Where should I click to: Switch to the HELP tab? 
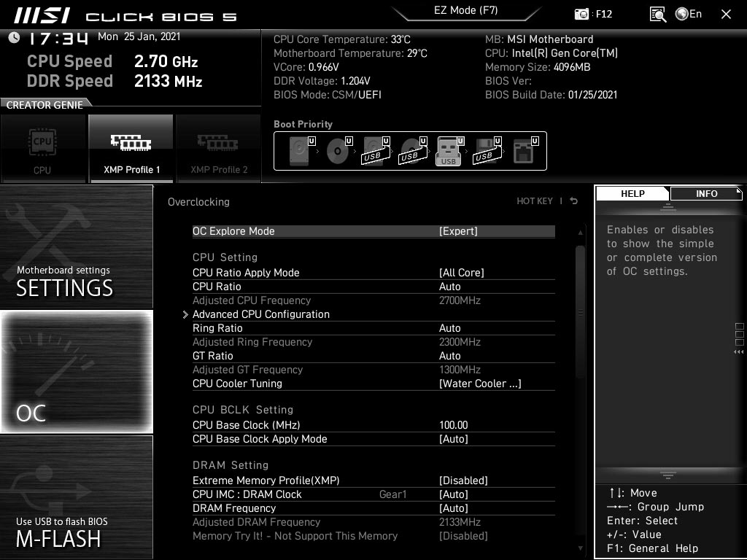coord(632,194)
